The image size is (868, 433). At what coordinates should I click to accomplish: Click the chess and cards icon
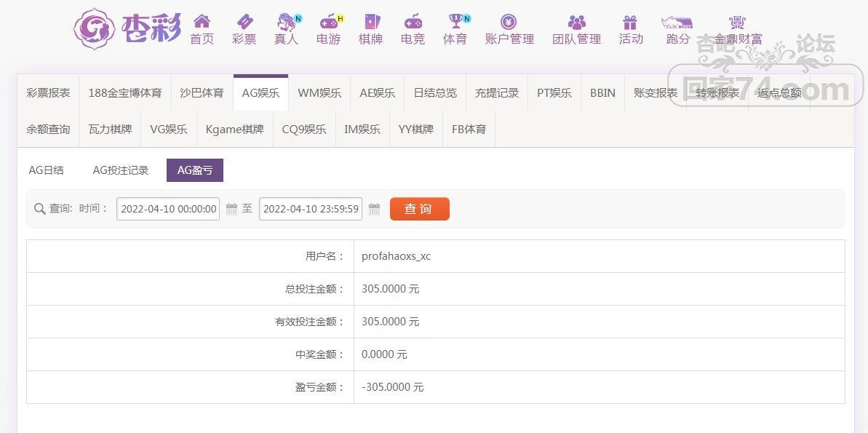pos(371,22)
